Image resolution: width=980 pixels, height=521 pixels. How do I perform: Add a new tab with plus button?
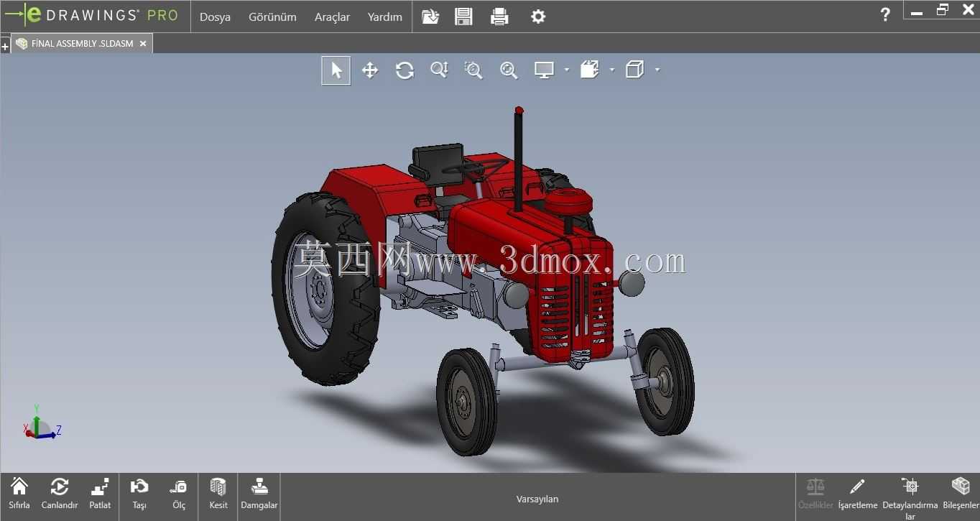pos(5,47)
